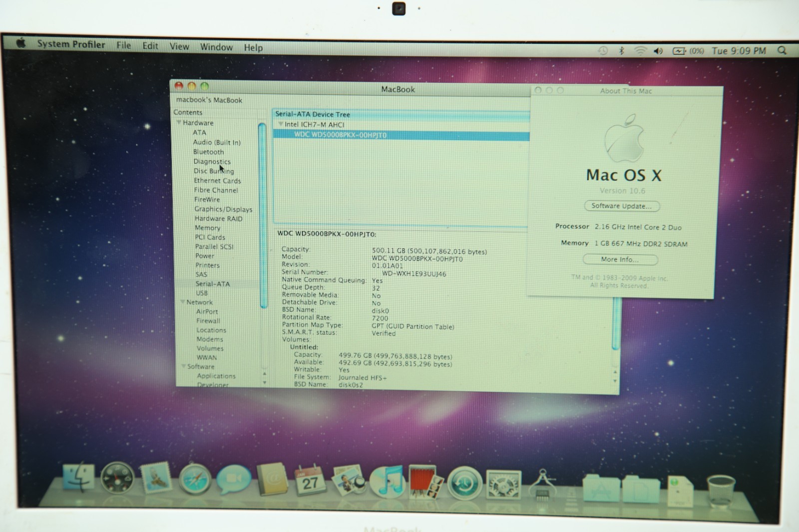This screenshot has height=532, width=799.
Task: Select AirPort under Network
Action: (207, 312)
